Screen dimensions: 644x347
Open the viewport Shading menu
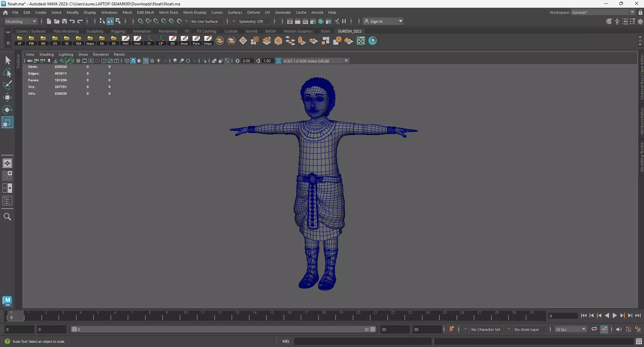pyautogui.click(x=46, y=54)
